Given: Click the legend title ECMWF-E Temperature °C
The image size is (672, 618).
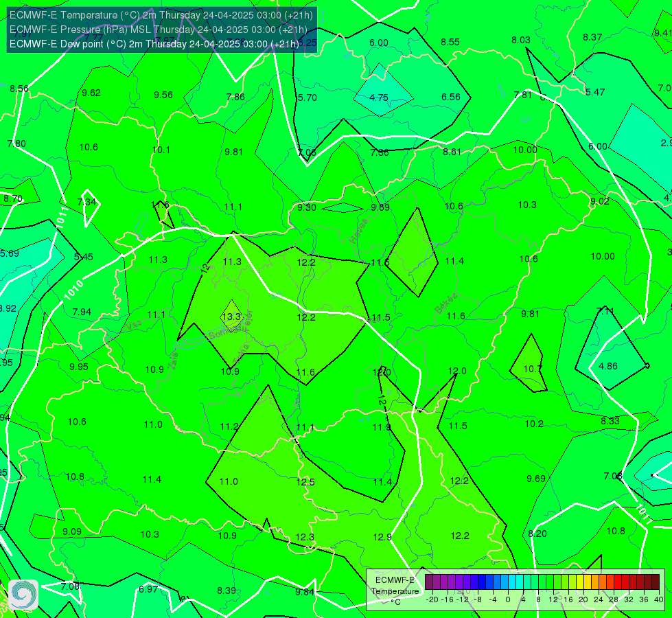Looking at the screenshot, I should (x=395, y=591).
